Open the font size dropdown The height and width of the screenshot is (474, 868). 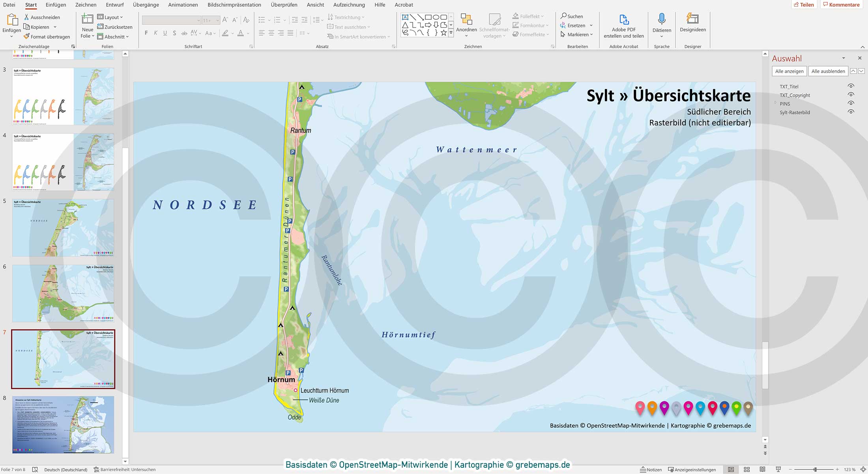[x=217, y=20]
